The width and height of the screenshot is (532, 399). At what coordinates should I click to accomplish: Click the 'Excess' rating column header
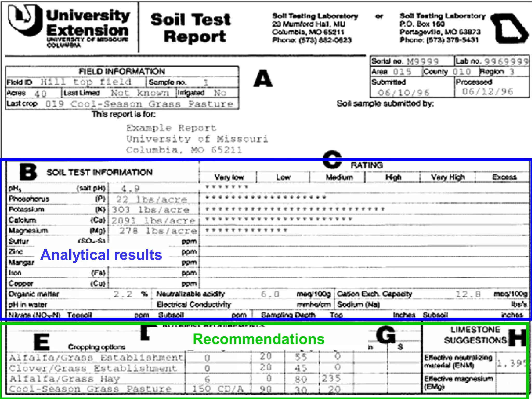click(504, 177)
